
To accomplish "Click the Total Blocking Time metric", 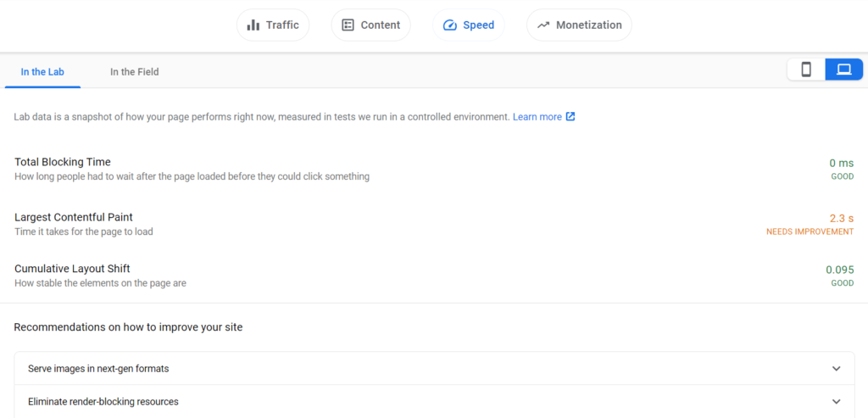I will point(63,162).
